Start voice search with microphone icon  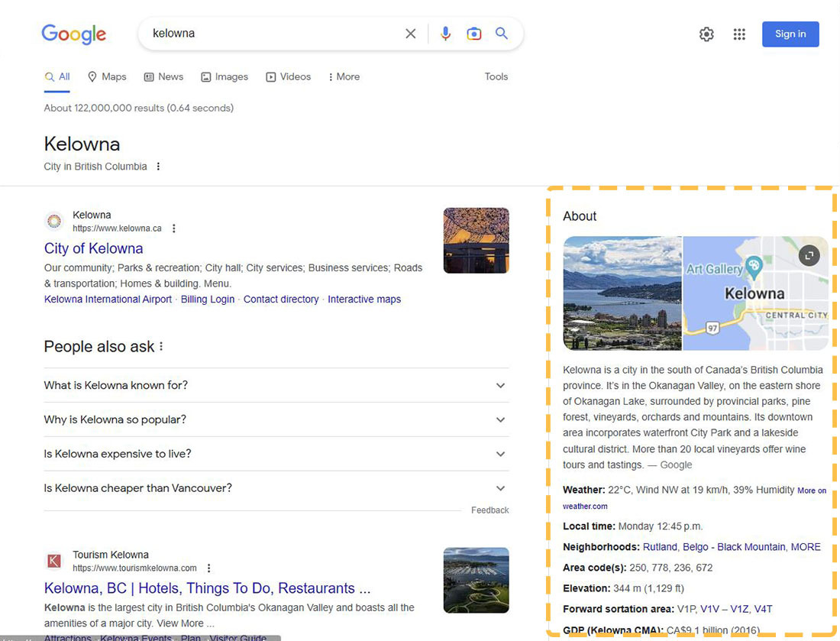[x=446, y=34]
